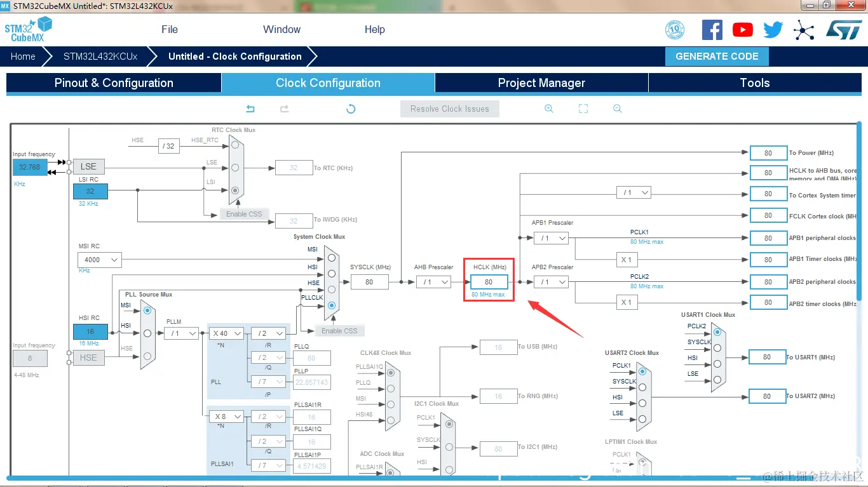Open the Cortex System timer divider dropdown
This screenshot has height=487, width=868.
634,192
